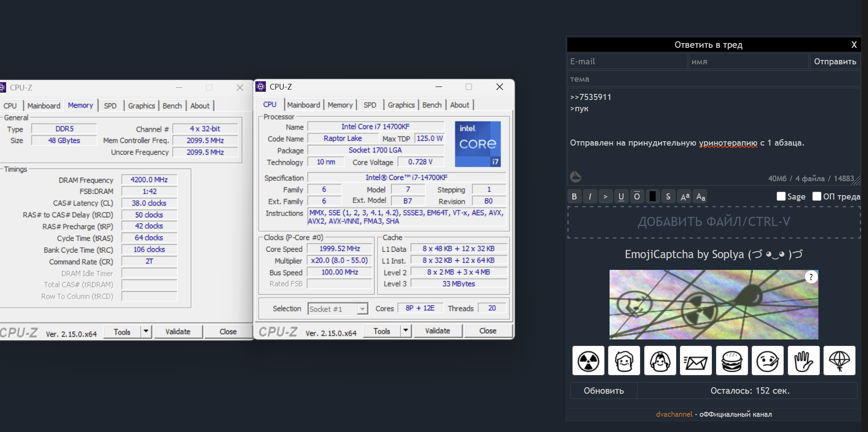Image resolution: width=868 pixels, height=432 pixels.
Task: Click the captcha help question mark
Action: click(811, 277)
